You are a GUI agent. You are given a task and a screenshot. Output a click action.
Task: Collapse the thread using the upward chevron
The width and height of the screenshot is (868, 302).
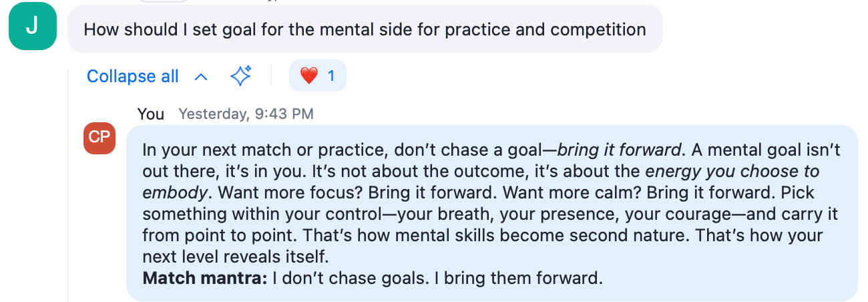[x=200, y=77]
